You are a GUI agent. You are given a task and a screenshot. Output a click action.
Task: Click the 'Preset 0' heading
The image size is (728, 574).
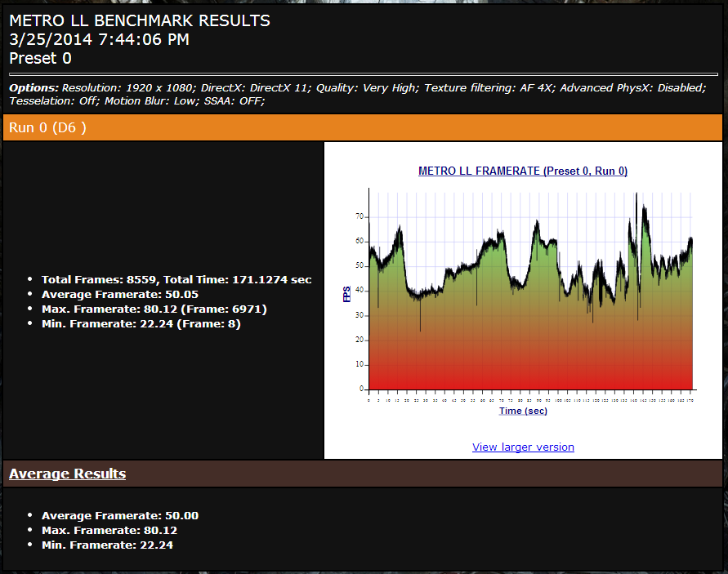click(40, 59)
